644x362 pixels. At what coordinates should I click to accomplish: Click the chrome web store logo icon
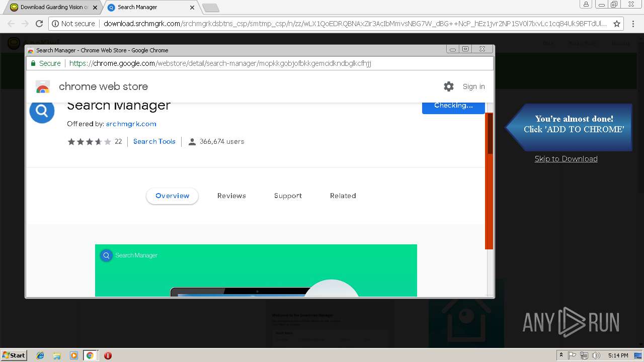point(43,86)
